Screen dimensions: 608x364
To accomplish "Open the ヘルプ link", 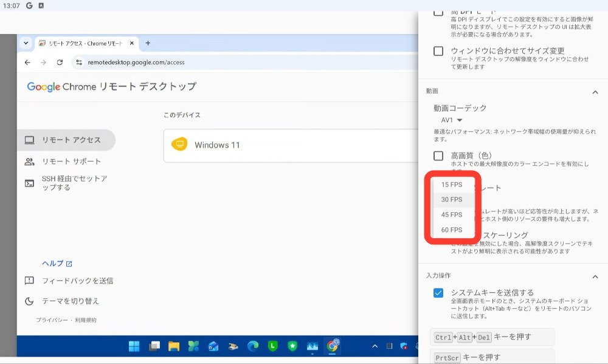I will pos(57,263).
